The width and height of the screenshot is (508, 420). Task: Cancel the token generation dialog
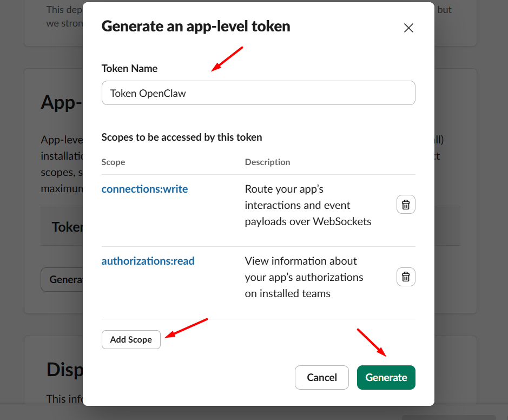click(321, 377)
